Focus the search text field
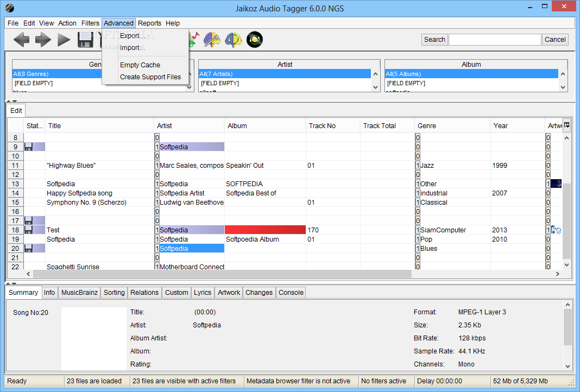 point(495,40)
